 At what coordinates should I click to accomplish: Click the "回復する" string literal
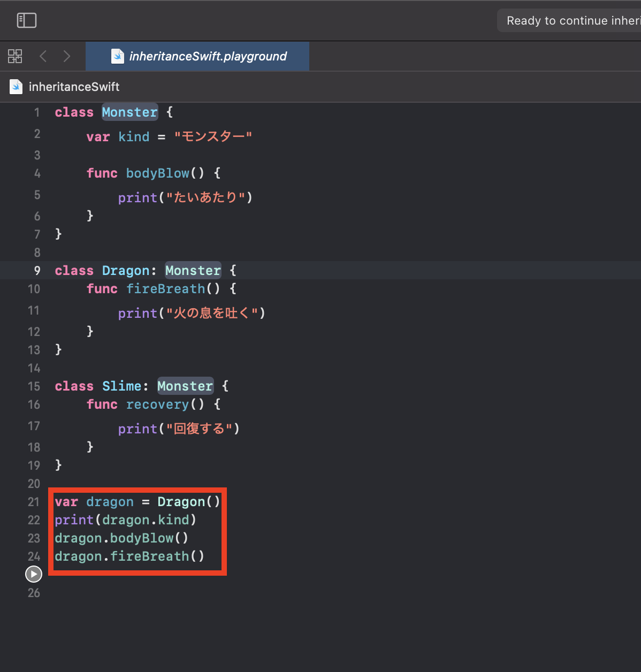tap(199, 429)
